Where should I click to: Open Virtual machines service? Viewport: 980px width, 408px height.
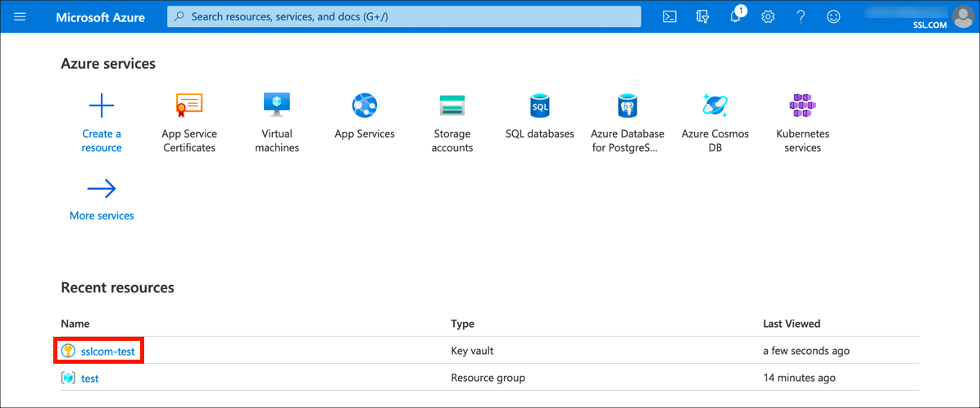pos(277,106)
